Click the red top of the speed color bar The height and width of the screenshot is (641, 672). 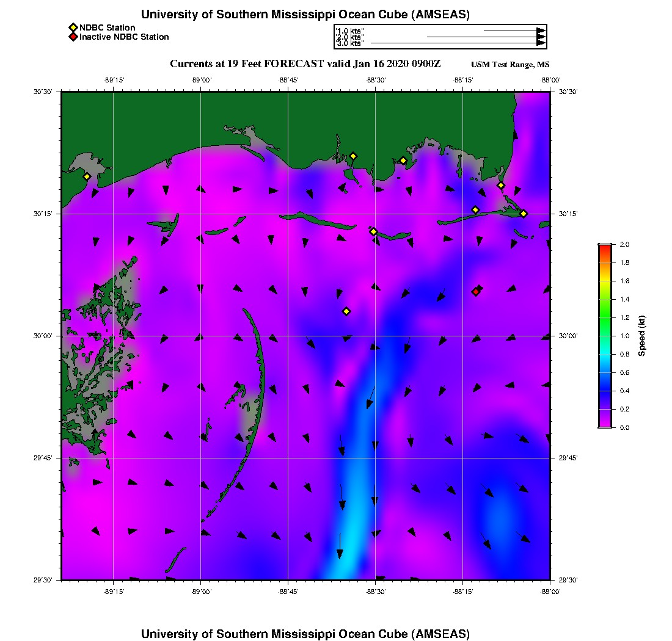coord(604,247)
